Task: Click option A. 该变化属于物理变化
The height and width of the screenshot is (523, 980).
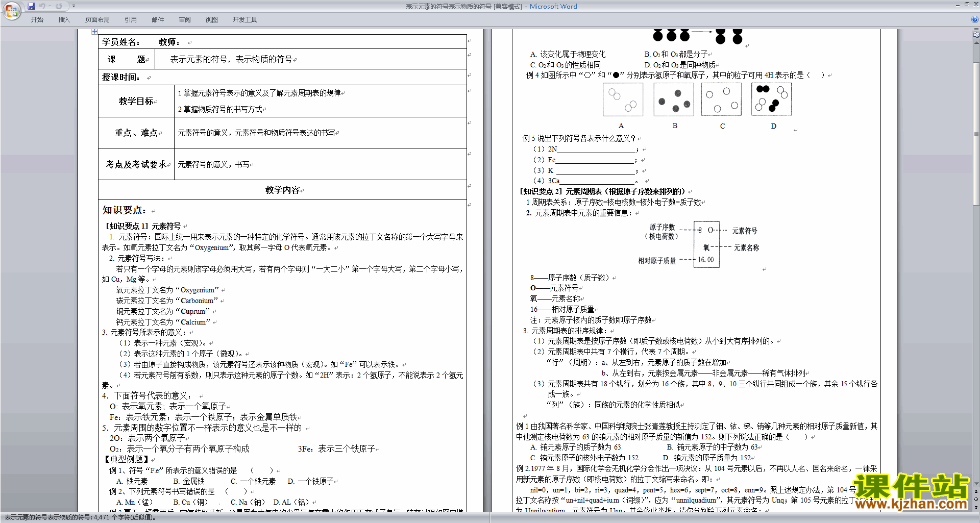Action: [x=568, y=54]
